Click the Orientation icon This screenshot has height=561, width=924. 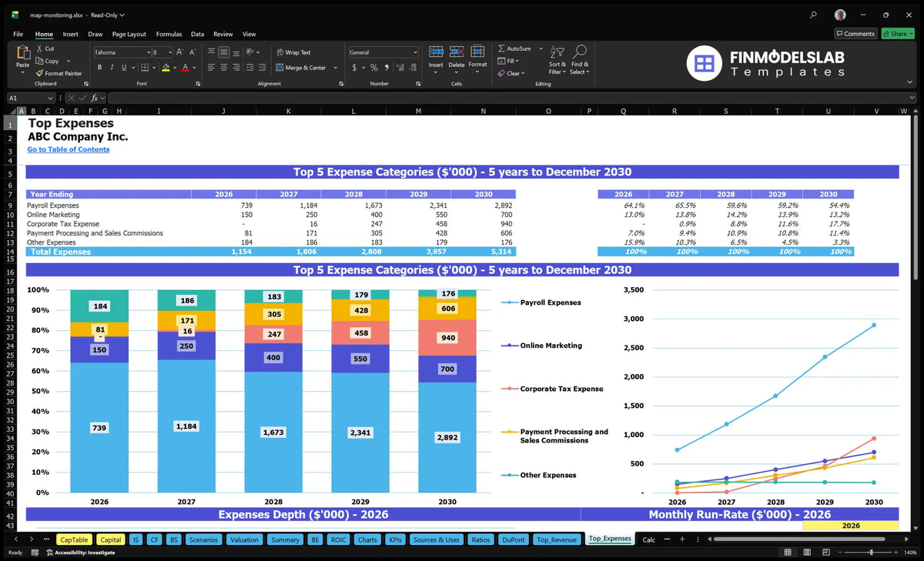pos(250,52)
